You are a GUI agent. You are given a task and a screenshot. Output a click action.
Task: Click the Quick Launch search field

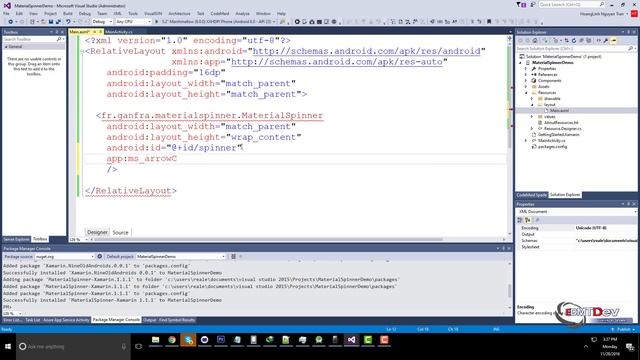pyautogui.click(x=571, y=4)
